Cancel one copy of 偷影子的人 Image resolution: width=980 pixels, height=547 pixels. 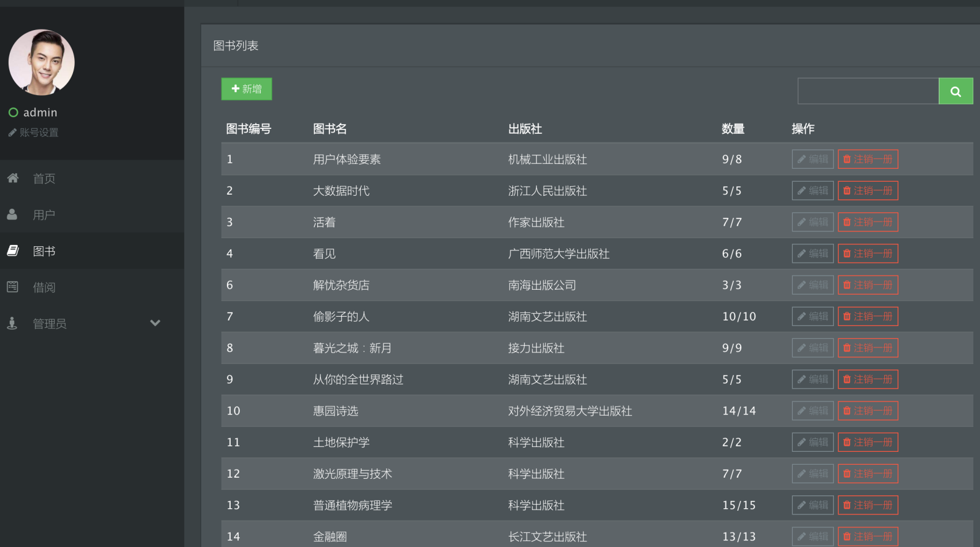(868, 317)
